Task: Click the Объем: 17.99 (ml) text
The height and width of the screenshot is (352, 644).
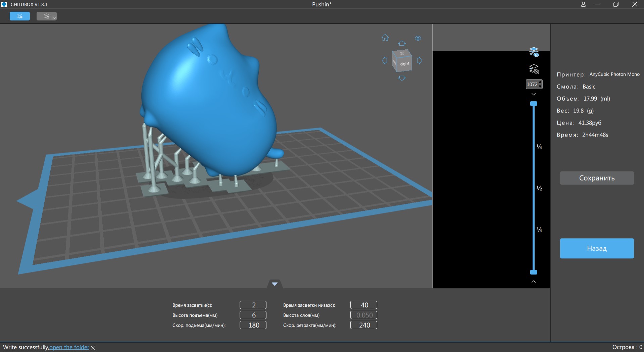Action: pyautogui.click(x=583, y=99)
